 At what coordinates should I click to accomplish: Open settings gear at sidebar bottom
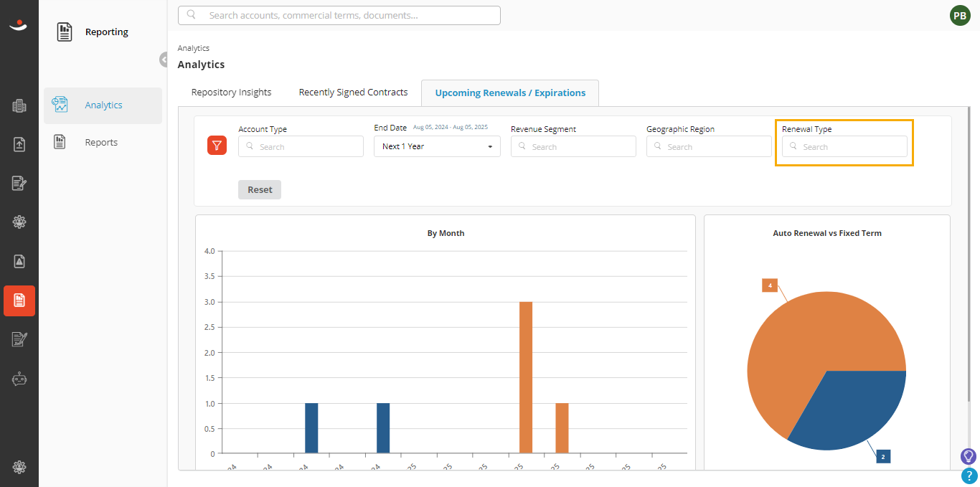19,467
